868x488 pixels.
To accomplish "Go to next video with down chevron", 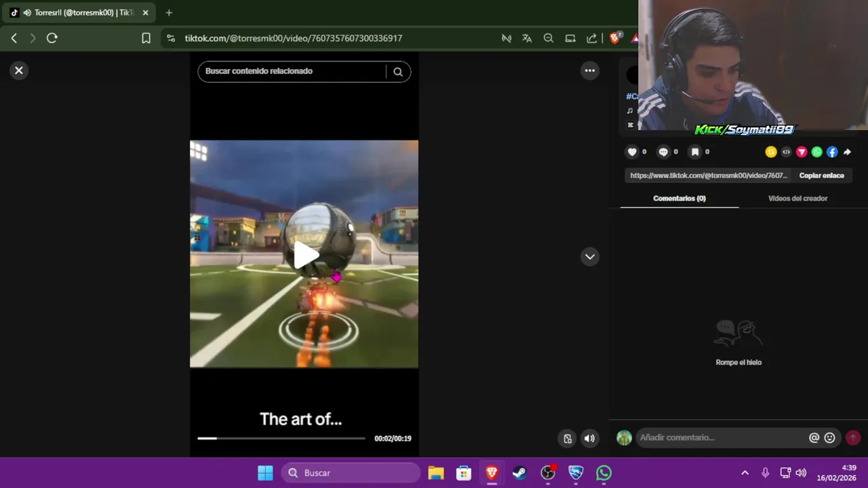I will coord(590,256).
